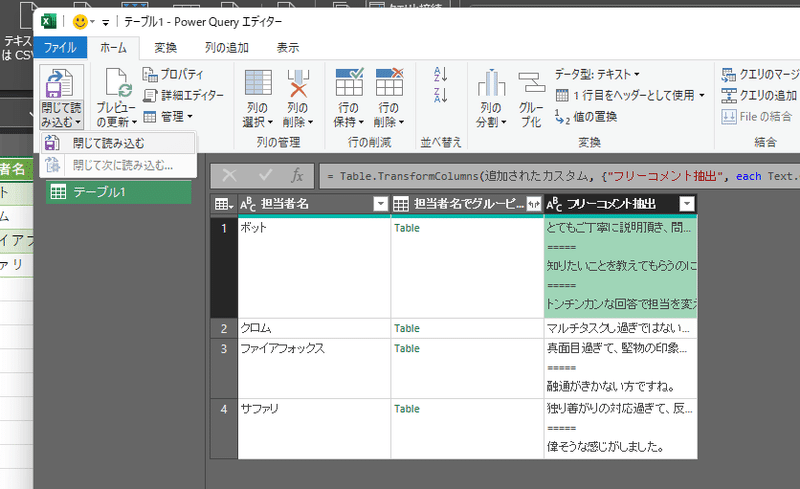The width and height of the screenshot is (800, 489).
Task: Select the comment cell starting マルチタスクし過ぎ
Action: 620,328
